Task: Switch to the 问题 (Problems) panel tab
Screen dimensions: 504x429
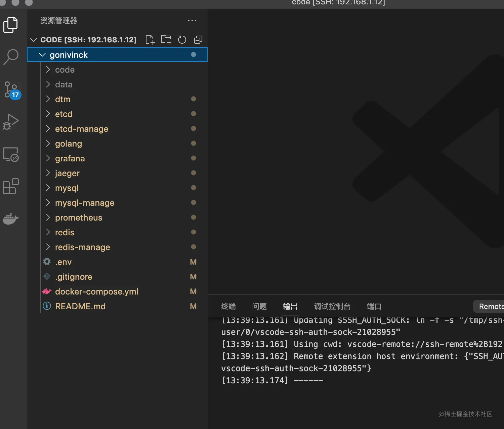Action: coord(259,306)
